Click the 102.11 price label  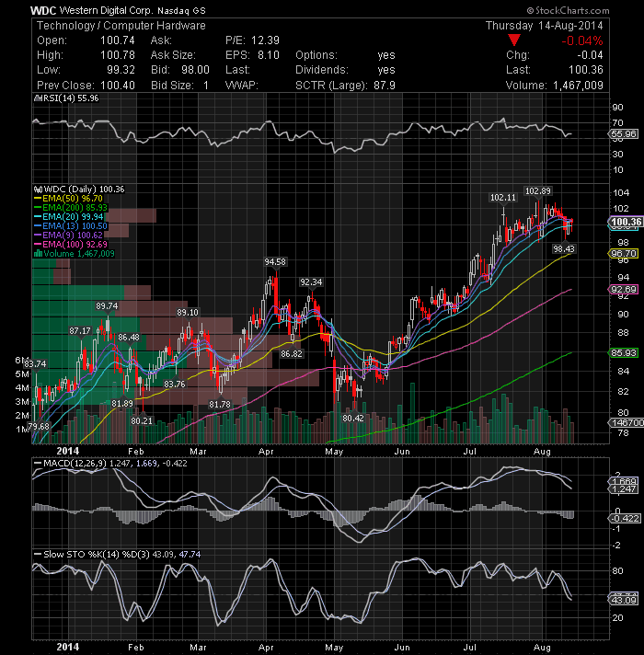(x=503, y=197)
